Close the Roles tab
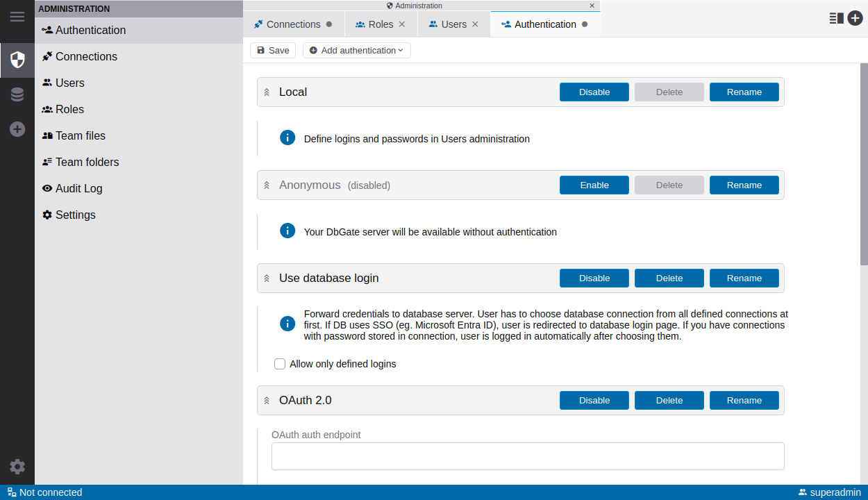The height and width of the screenshot is (500, 868). 401,24
